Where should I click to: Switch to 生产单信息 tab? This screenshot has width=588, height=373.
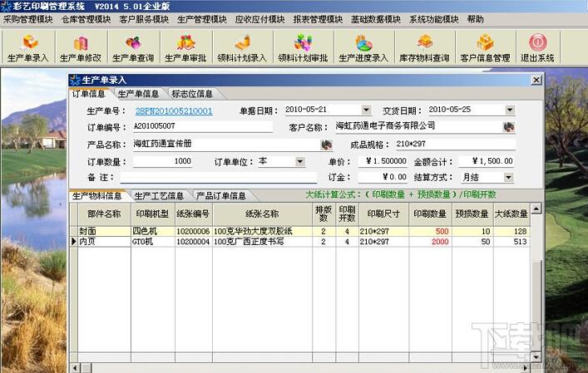(139, 94)
